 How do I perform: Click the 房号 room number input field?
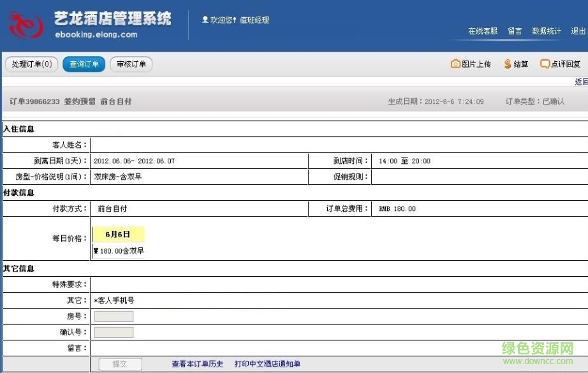(x=114, y=316)
